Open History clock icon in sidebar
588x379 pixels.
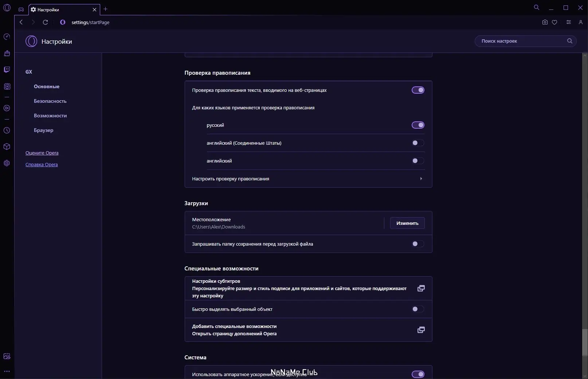(7, 130)
